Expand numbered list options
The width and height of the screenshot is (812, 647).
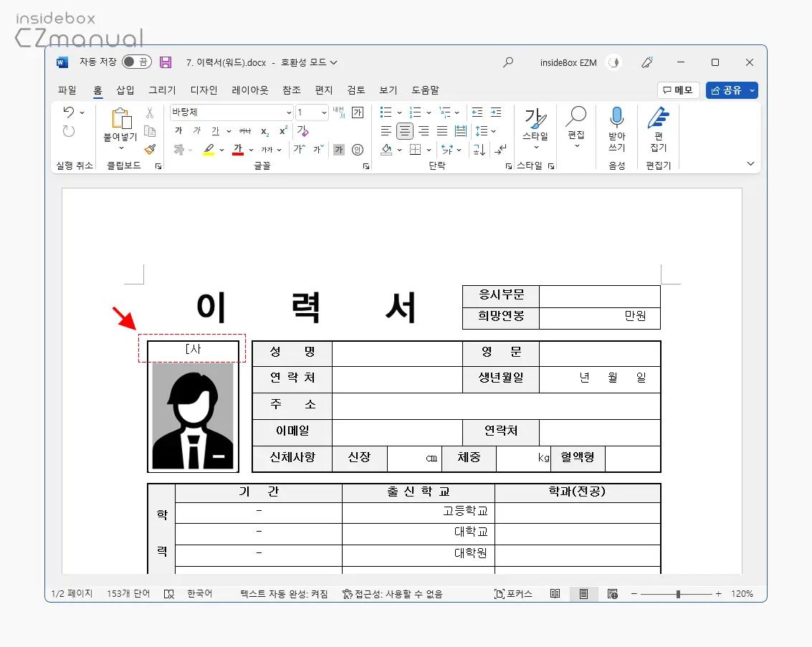coord(429,112)
